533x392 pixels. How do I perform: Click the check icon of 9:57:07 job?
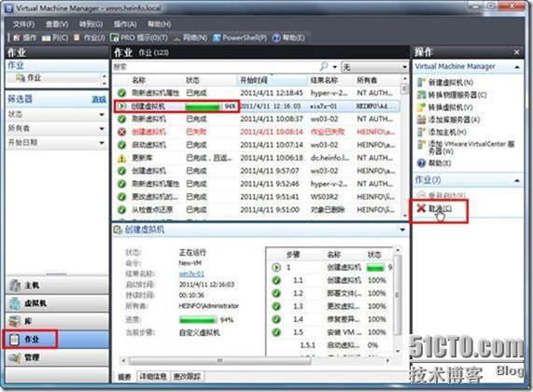click(121, 171)
